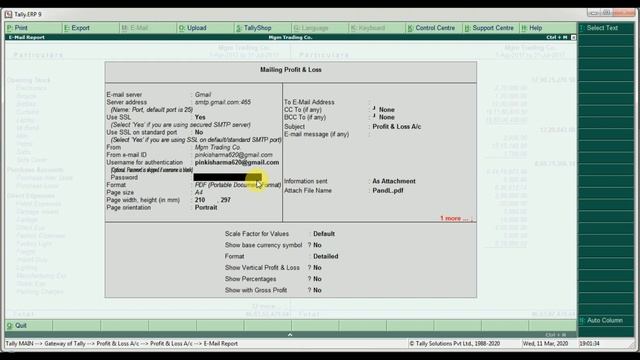Close the E-Mail Report with X icon
640x360 pixels.
point(573,37)
